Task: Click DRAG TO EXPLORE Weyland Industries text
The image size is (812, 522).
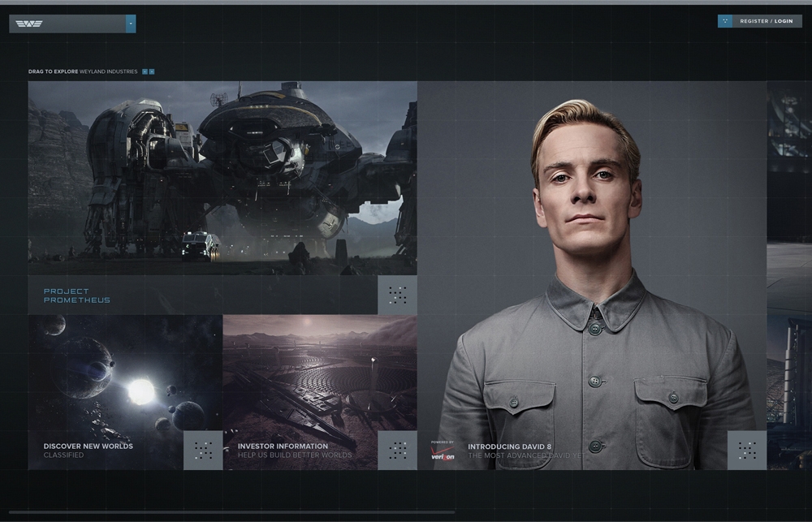Action: point(83,71)
